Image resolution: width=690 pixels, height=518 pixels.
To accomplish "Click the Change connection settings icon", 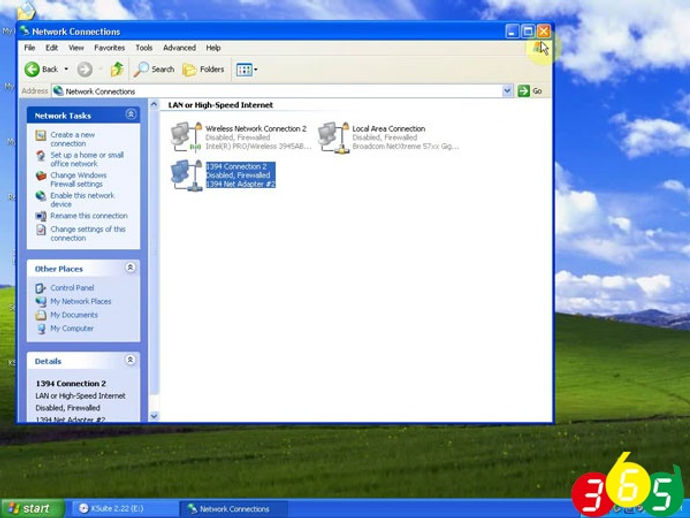I will 40,230.
